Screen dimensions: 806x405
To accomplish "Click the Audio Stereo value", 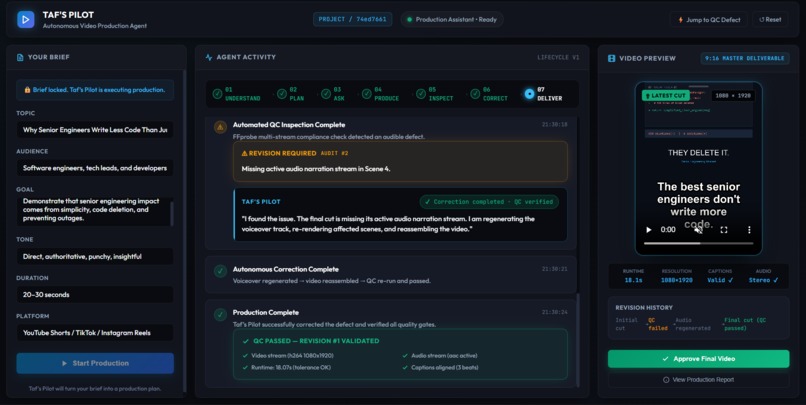I will [763, 280].
